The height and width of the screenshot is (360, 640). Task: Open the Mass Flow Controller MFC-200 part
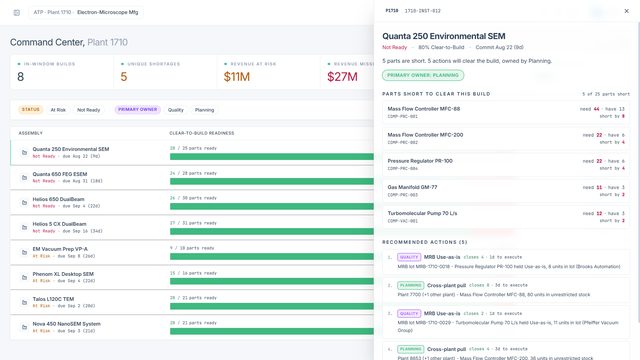pos(506,138)
